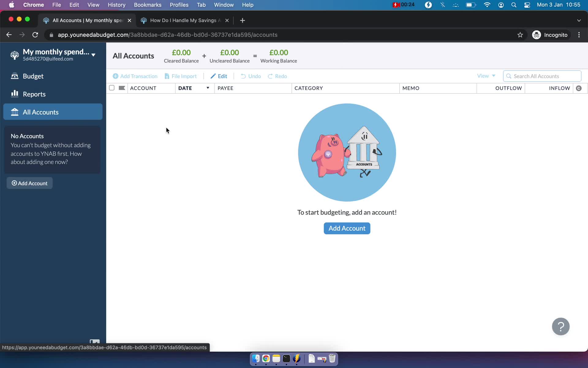The width and height of the screenshot is (588, 368).
Task: Open the Profiles menu
Action: tap(179, 5)
